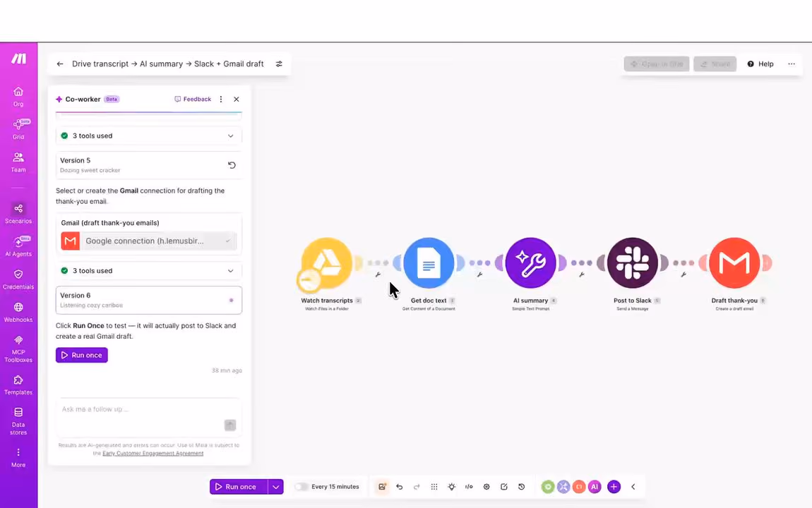Screen dimensions: 812x508
Task: Go back using arrow beside scenario title
Action: coord(60,64)
